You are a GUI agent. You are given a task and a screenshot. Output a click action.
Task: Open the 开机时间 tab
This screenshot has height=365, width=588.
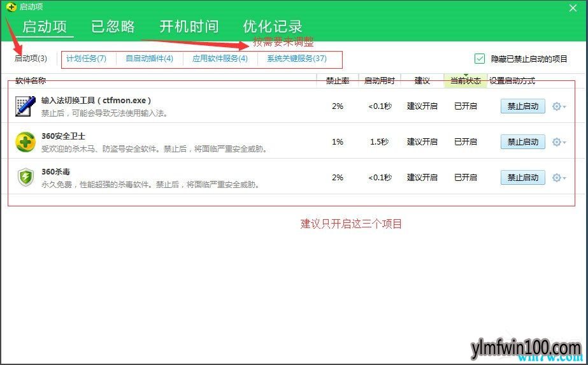pos(189,27)
